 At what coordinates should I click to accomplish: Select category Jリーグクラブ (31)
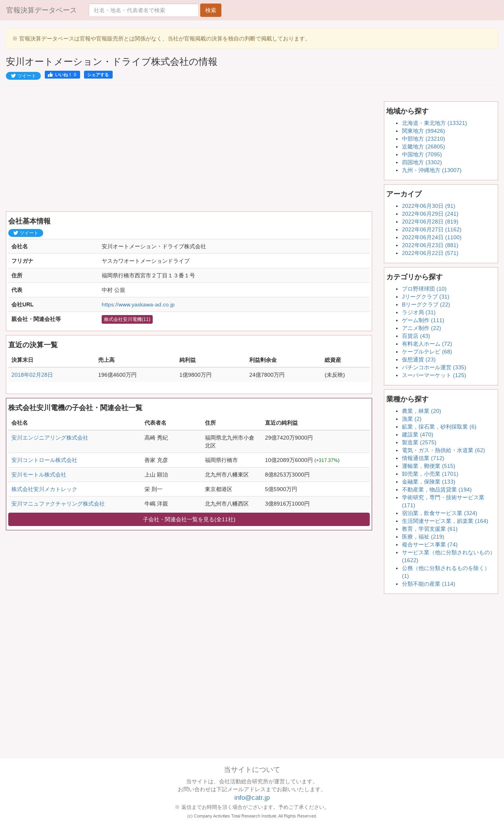pos(425,297)
